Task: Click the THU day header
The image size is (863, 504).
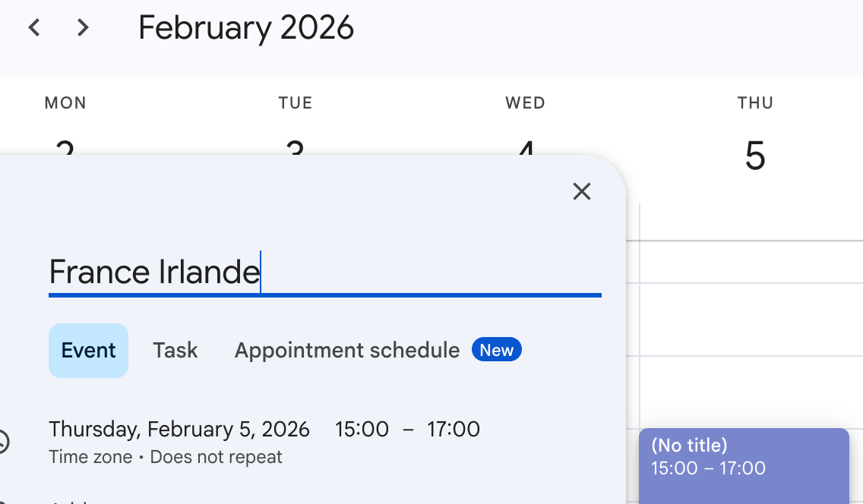Action: [755, 103]
